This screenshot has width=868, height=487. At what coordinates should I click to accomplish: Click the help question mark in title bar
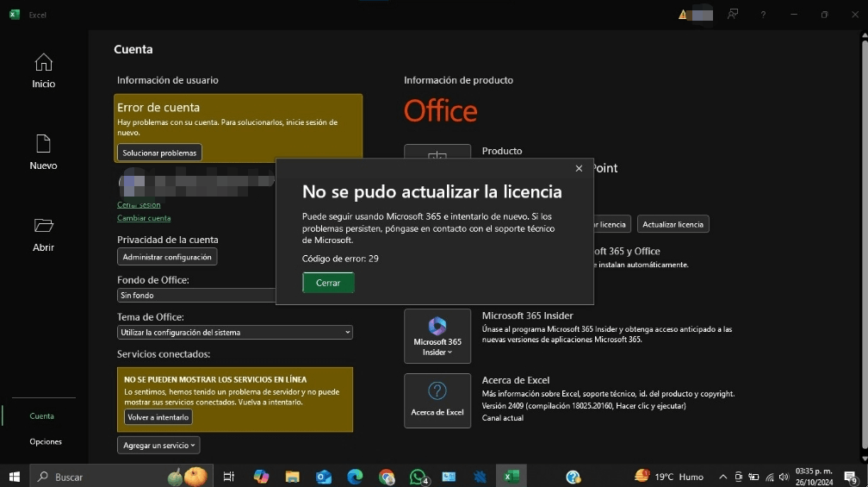tap(763, 15)
